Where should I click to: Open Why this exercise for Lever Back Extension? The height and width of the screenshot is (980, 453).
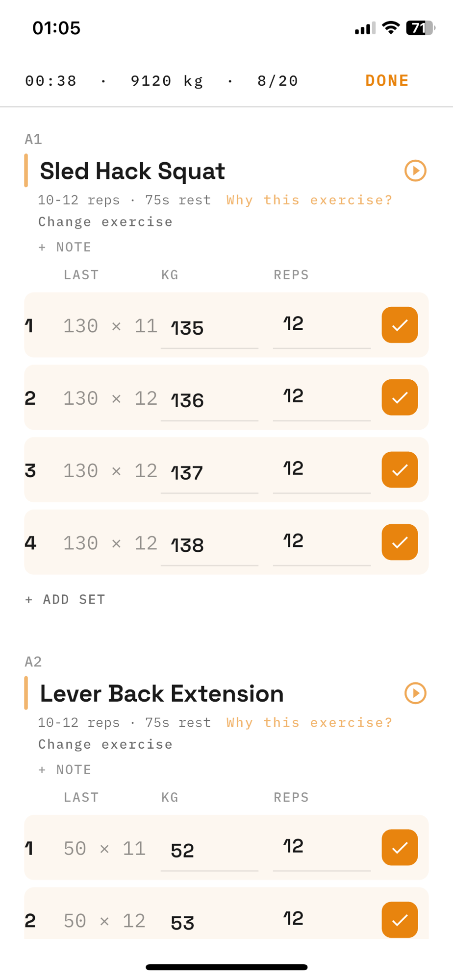(309, 722)
